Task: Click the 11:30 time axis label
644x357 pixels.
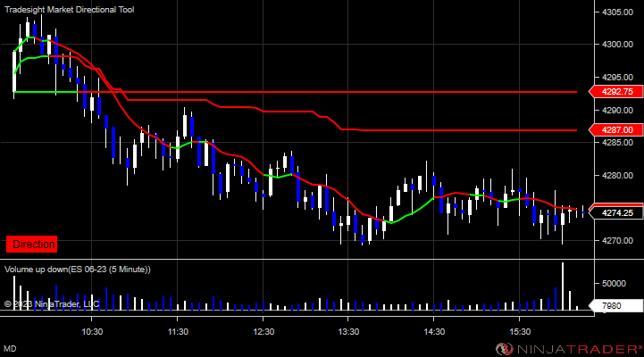Action: click(178, 331)
